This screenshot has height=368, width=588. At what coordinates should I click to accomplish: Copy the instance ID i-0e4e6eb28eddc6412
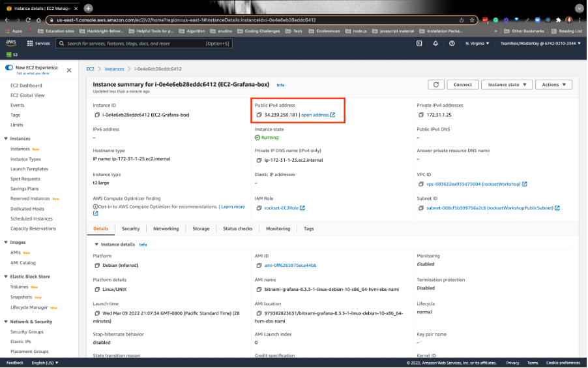pyautogui.click(x=97, y=115)
